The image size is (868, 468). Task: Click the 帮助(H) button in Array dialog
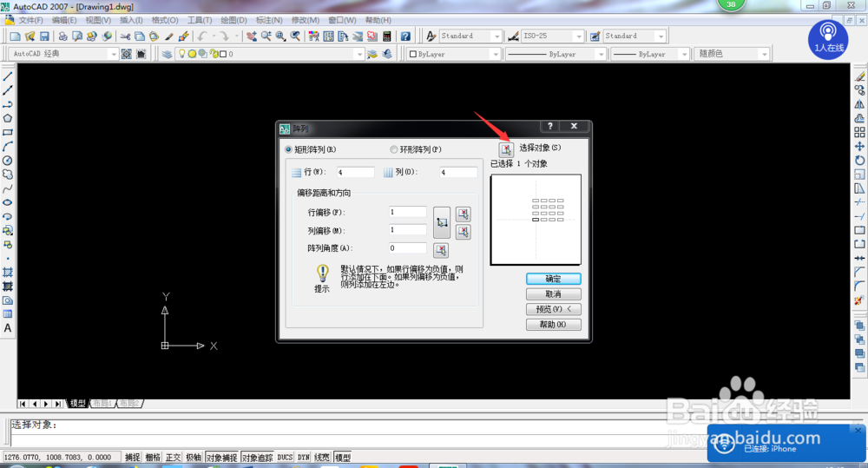coord(554,325)
